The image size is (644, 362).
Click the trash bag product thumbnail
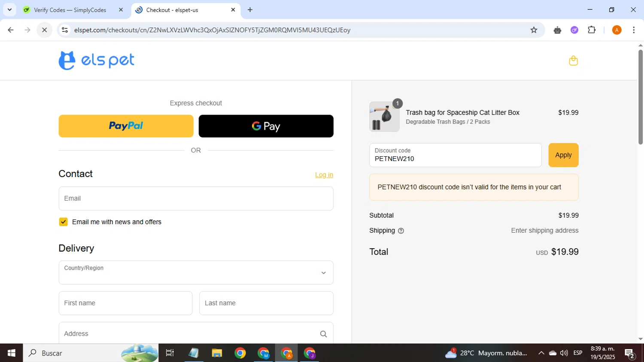point(384,117)
